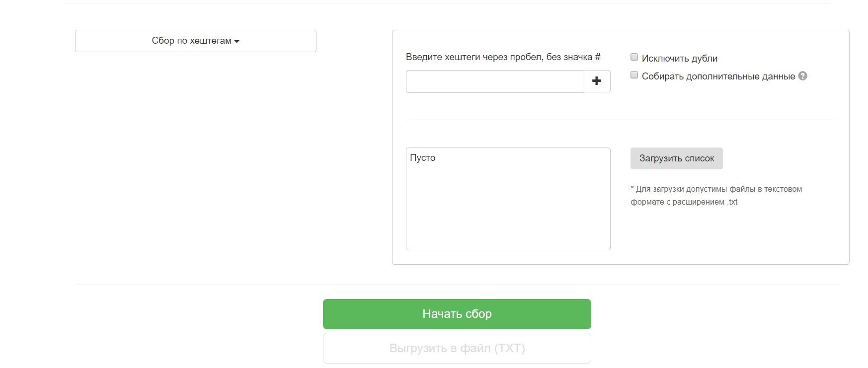Enable the Исключить дубли checkbox
This screenshot has width=868, height=368.
pos(634,57)
